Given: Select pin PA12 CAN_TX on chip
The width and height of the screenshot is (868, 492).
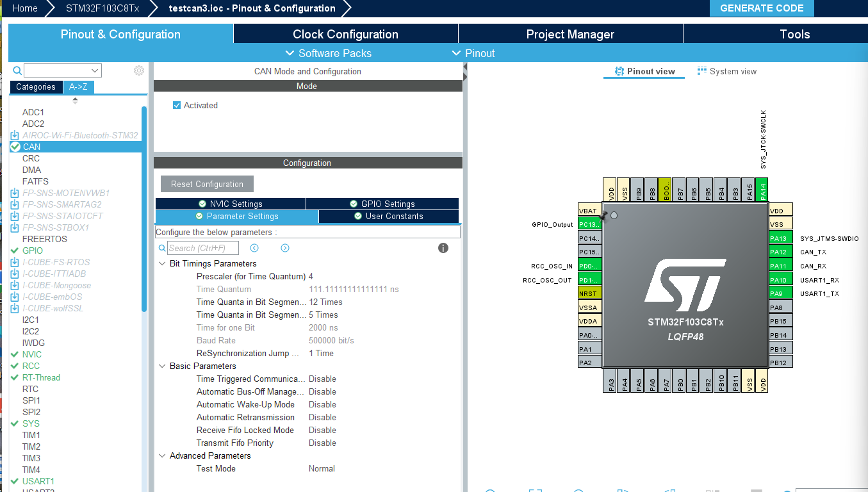Looking at the screenshot, I should pyautogui.click(x=781, y=252).
